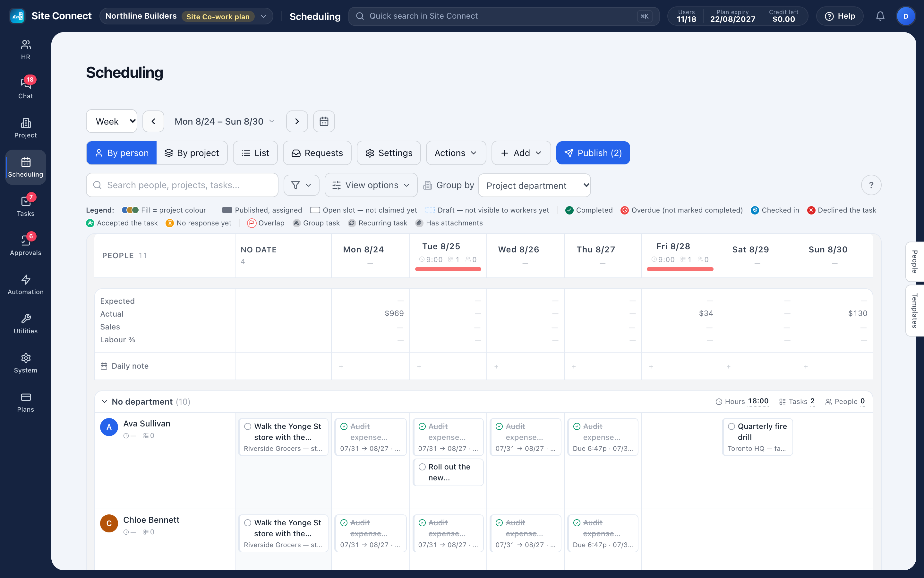
Task: Add daily note for Mon 8/24
Action: pos(341,367)
